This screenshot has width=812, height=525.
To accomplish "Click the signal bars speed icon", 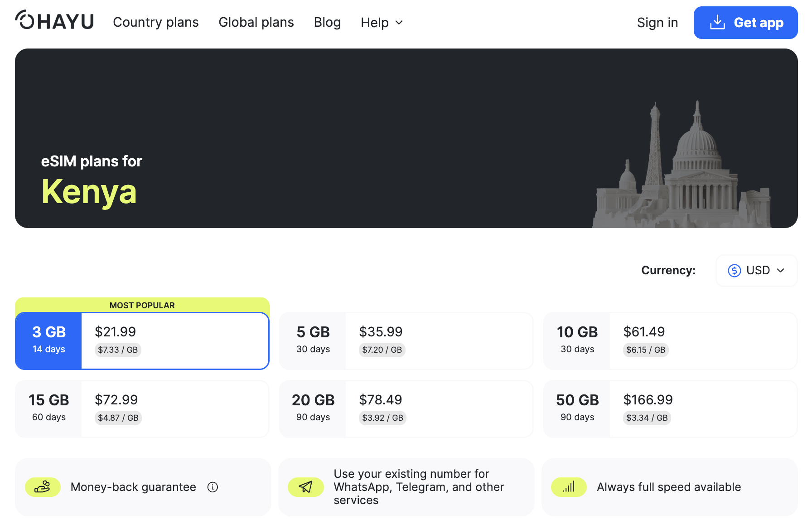I will point(569,487).
